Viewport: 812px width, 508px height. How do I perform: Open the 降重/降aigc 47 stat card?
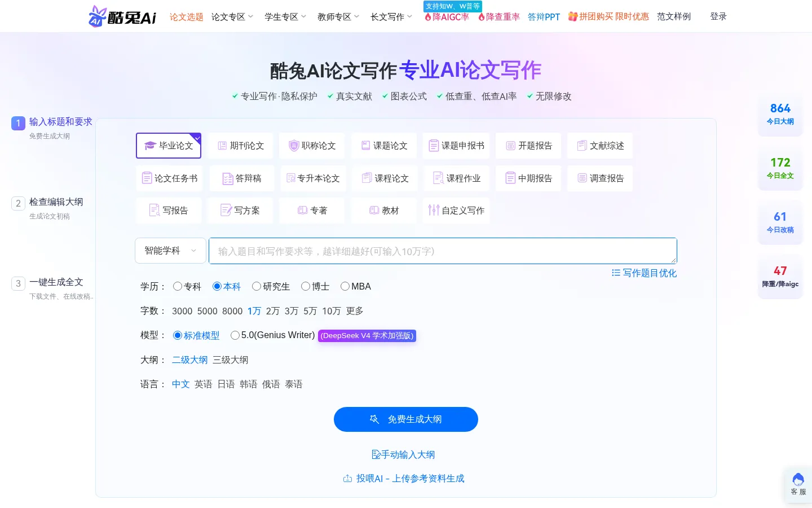coord(780,277)
